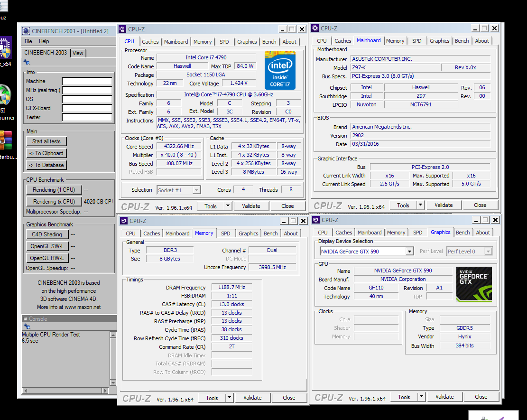The image size is (527, 420).
Task: Click the console horizontal scrollbar track
Action: pos(65,391)
